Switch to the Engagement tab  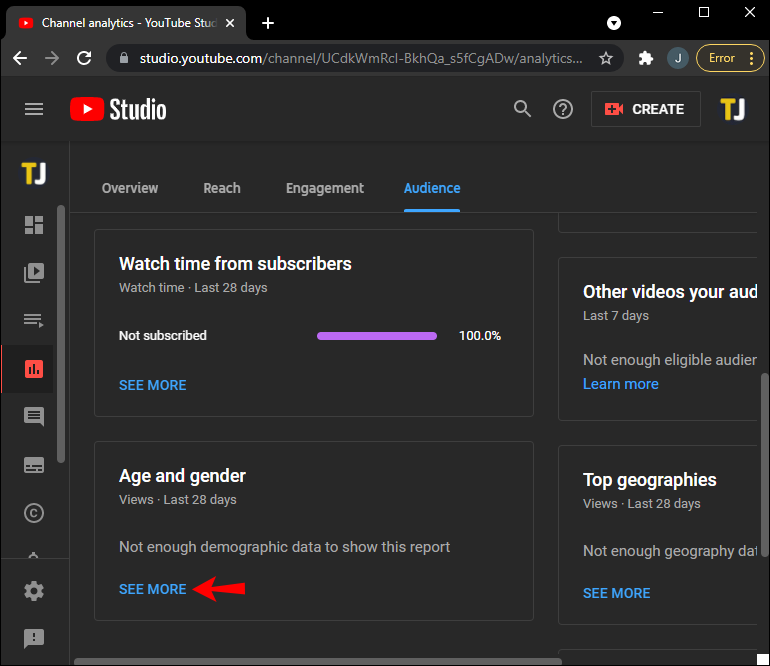pyautogui.click(x=325, y=188)
